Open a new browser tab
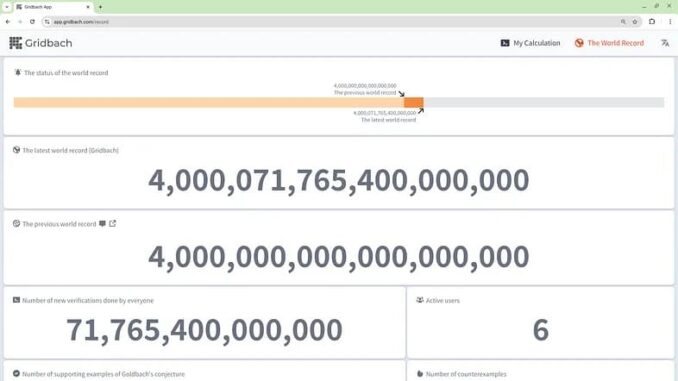Image resolution: width=678 pixels, height=381 pixels. point(100,7)
